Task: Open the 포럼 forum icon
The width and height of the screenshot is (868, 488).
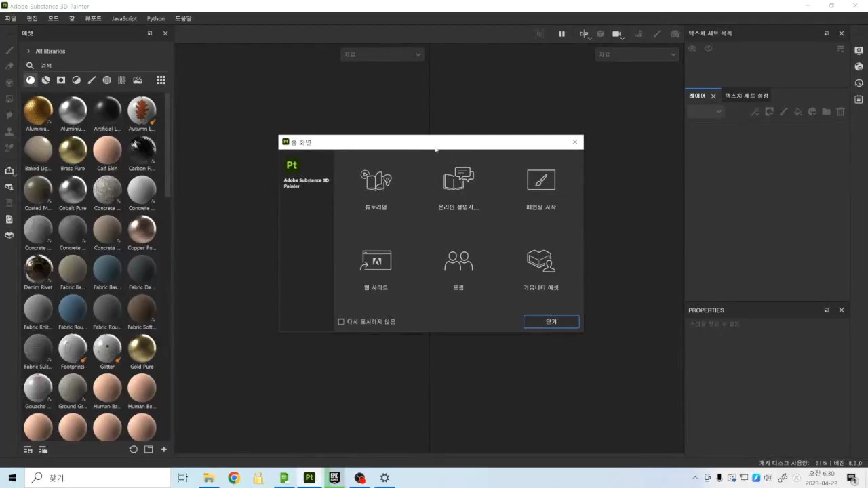Action: [458, 261]
